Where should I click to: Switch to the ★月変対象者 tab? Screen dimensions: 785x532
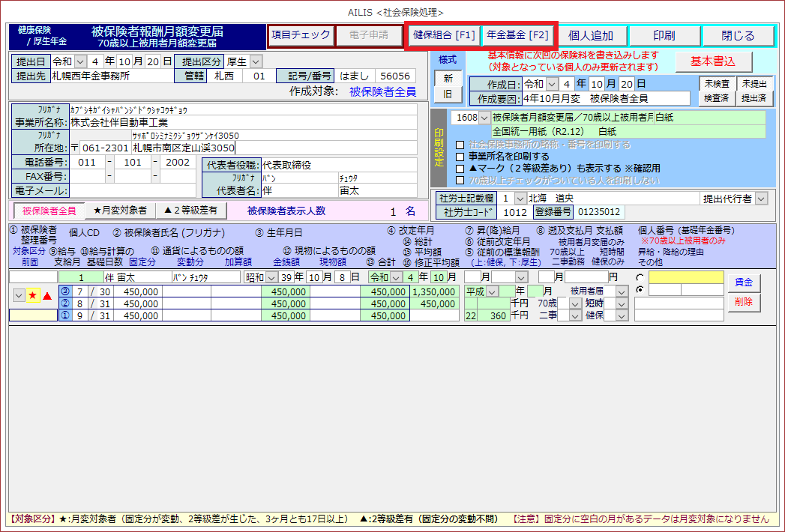coord(120,211)
